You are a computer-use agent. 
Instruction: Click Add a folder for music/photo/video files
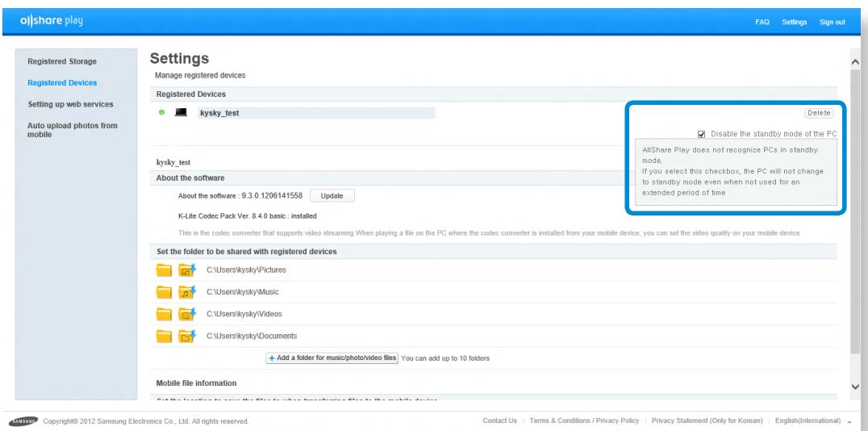tap(332, 358)
